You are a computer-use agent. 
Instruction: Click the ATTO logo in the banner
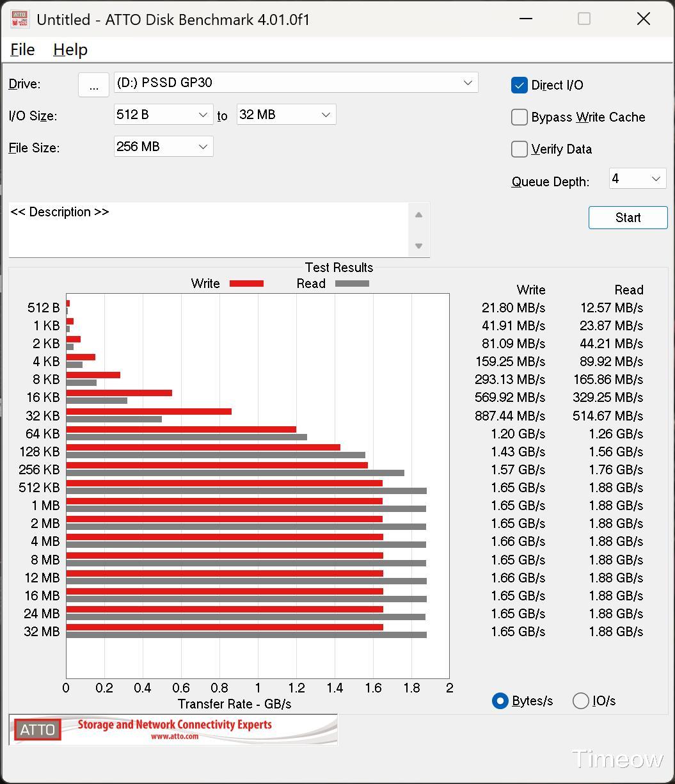(38, 730)
